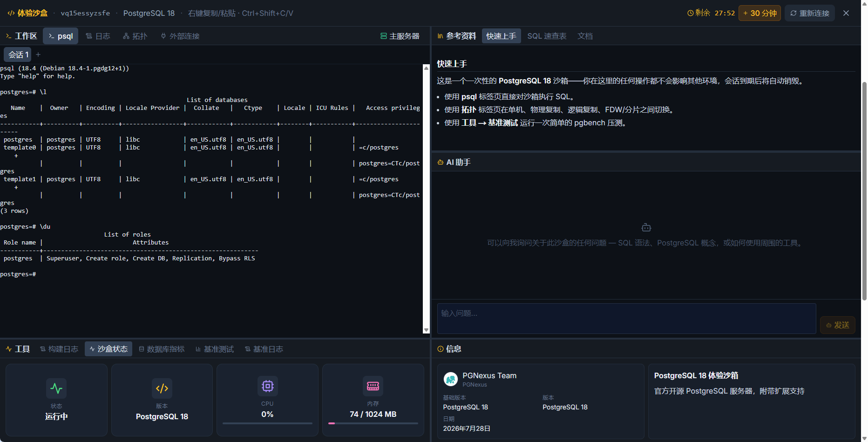868x442 pixels.
Task: Open the SQL 速查表 tab
Action: tap(547, 36)
